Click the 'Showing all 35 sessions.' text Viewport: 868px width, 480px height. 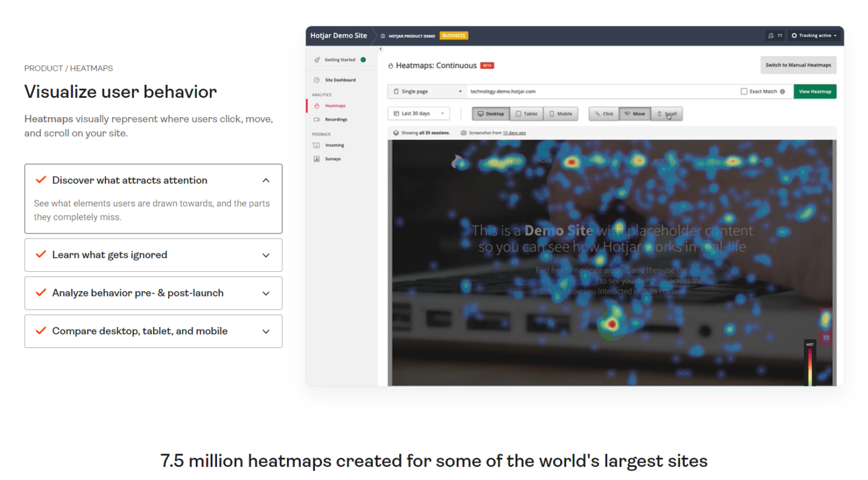click(425, 133)
